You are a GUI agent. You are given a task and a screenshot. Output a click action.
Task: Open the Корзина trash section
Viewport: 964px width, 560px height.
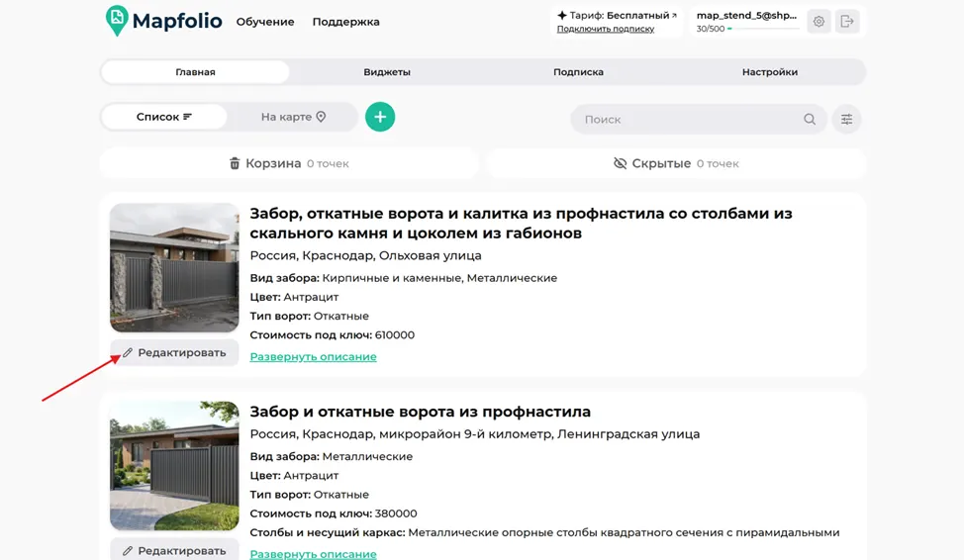289,163
